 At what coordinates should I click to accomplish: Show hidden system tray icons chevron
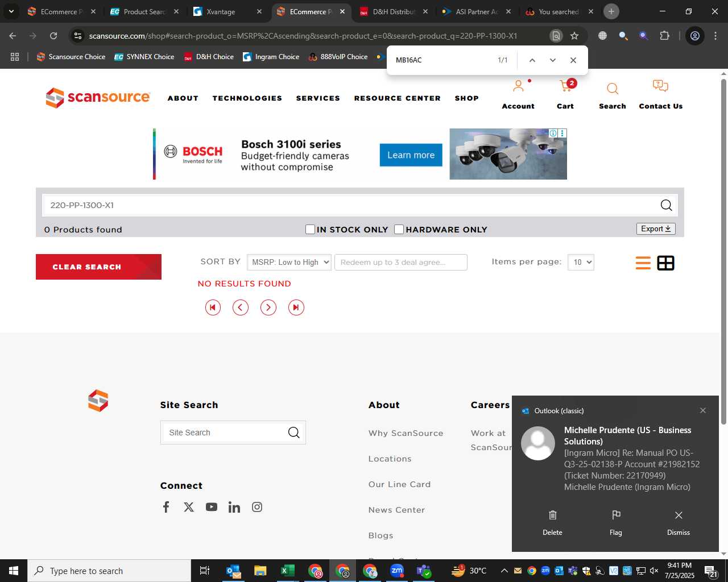[504, 571]
